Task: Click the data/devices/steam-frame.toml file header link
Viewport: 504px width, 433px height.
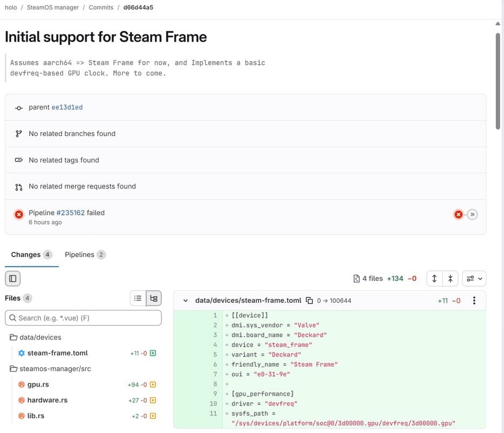Action: click(248, 301)
